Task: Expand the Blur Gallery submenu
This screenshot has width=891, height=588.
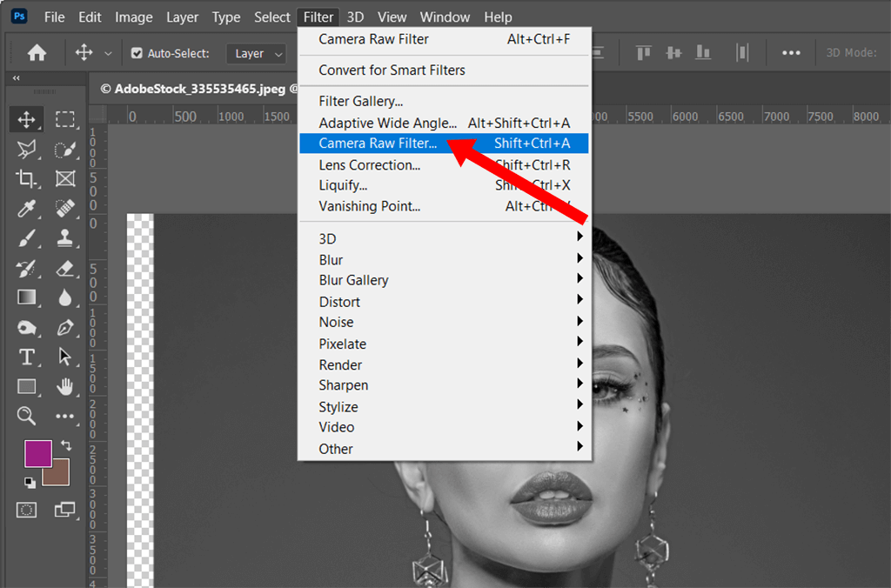Action: tap(445, 280)
